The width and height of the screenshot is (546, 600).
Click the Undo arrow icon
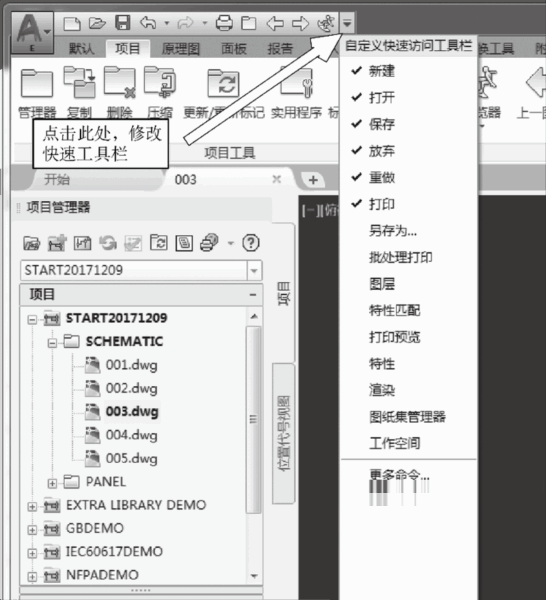(148, 23)
